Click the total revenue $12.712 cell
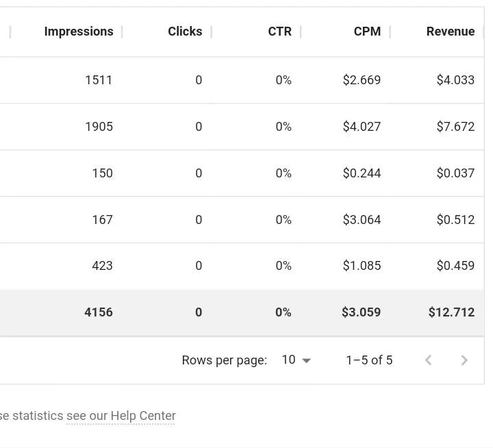 tap(451, 312)
